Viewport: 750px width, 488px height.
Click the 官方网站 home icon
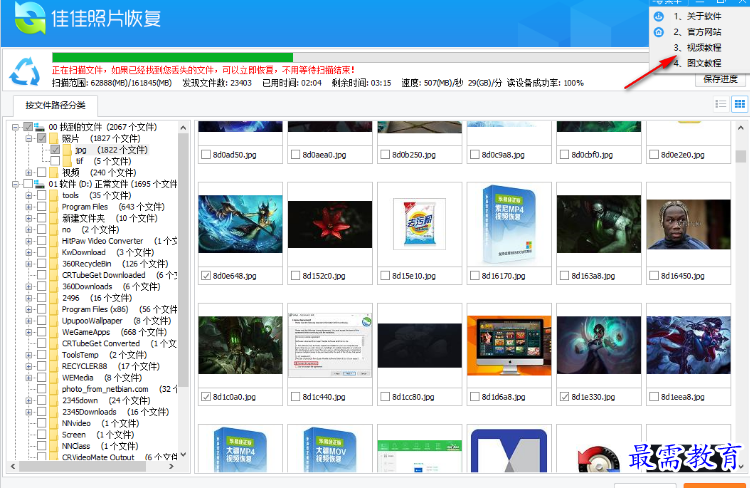(x=659, y=32)
